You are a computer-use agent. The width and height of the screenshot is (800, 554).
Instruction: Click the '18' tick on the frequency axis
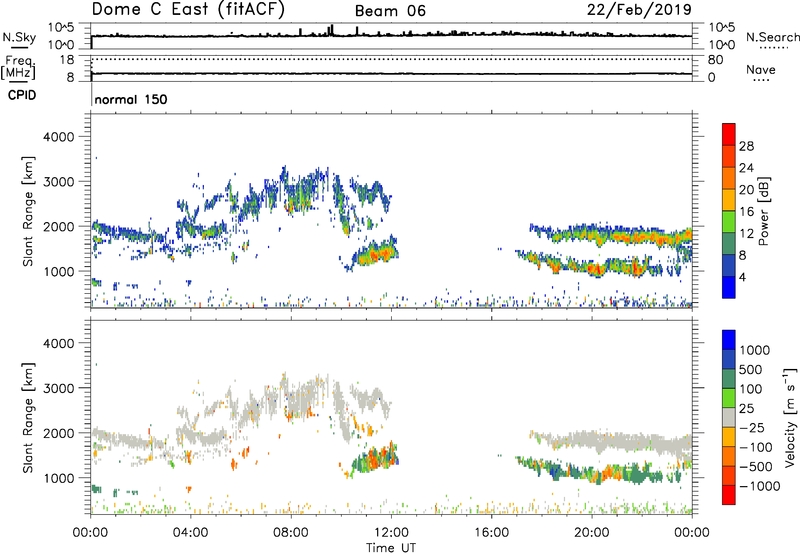(67, 60)
